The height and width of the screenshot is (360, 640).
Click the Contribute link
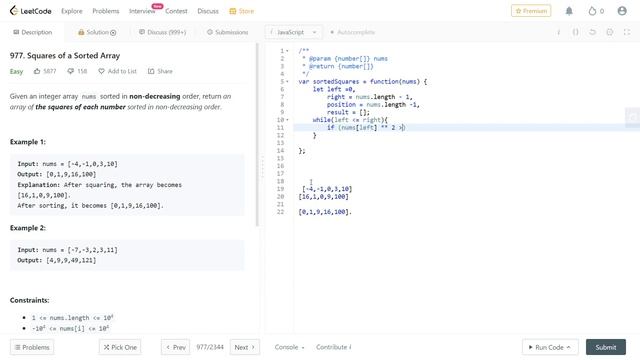click(x=333, y=347)
